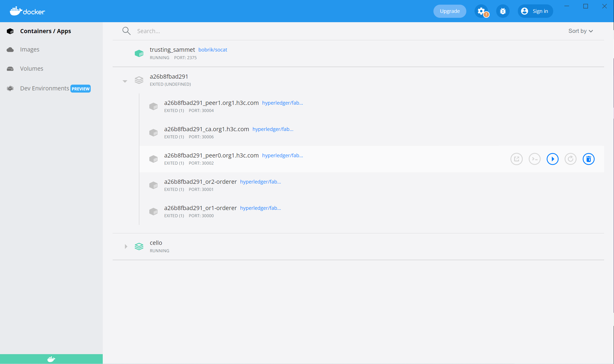Viewport: 614px width, 364px height.
Task: Click the Upgrade button
Action: click(x=450, y=11)
